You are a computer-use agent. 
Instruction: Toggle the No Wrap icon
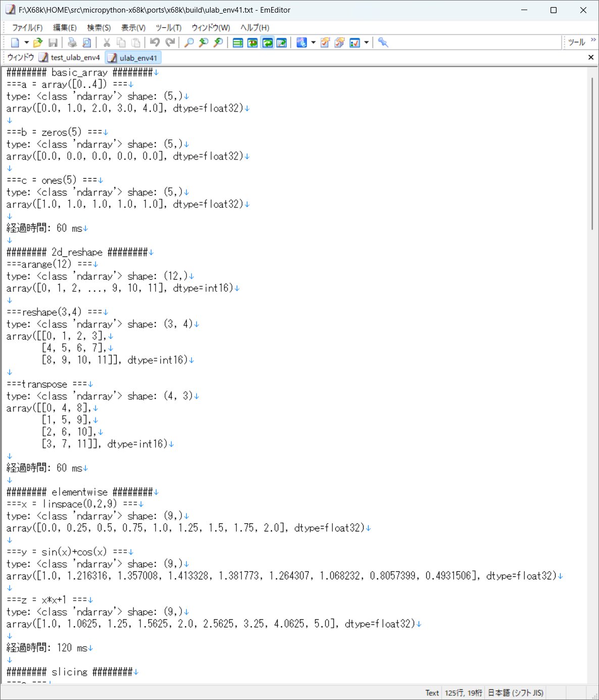point(238,43)
